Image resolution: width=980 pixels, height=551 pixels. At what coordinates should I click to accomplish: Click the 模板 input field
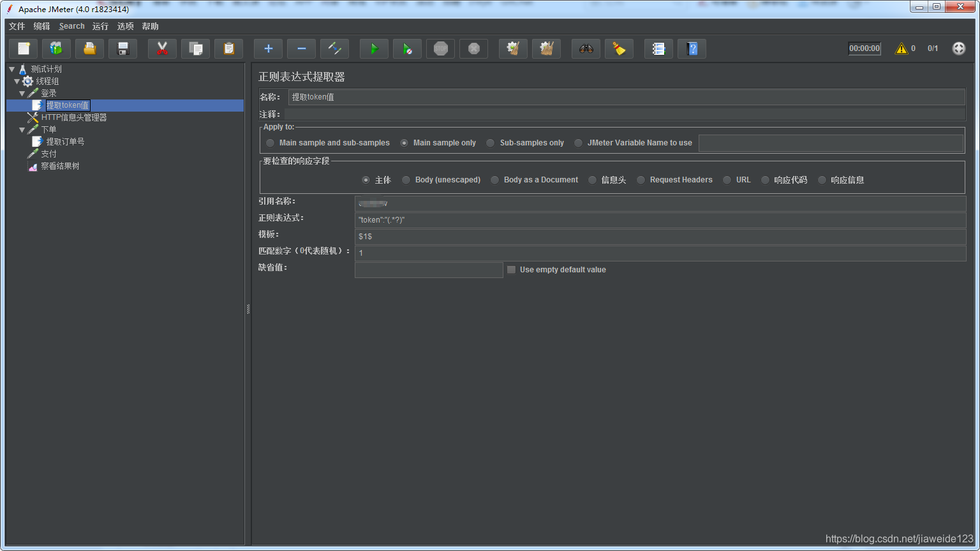pos(660,237)
